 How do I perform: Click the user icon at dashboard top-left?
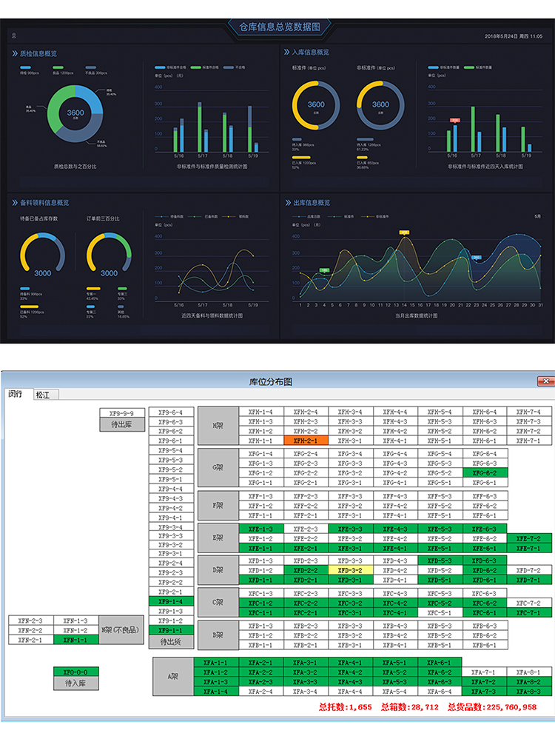coord(13,35)
